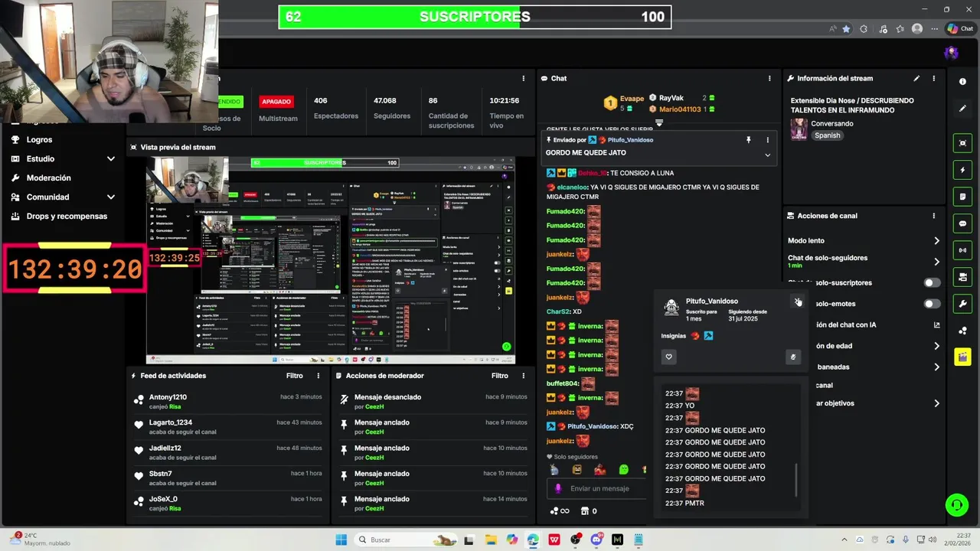The height and width of the screenshot is (551, 980).
Task: Click the suscriptores goal progress bar
Action: 475,17
